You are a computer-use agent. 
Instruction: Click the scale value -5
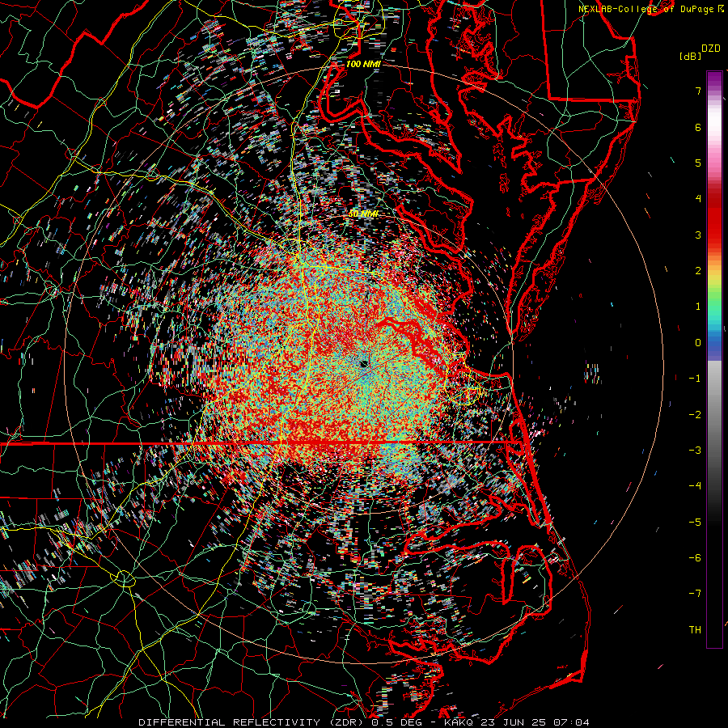pyautogui.click(x=695, y=523)
